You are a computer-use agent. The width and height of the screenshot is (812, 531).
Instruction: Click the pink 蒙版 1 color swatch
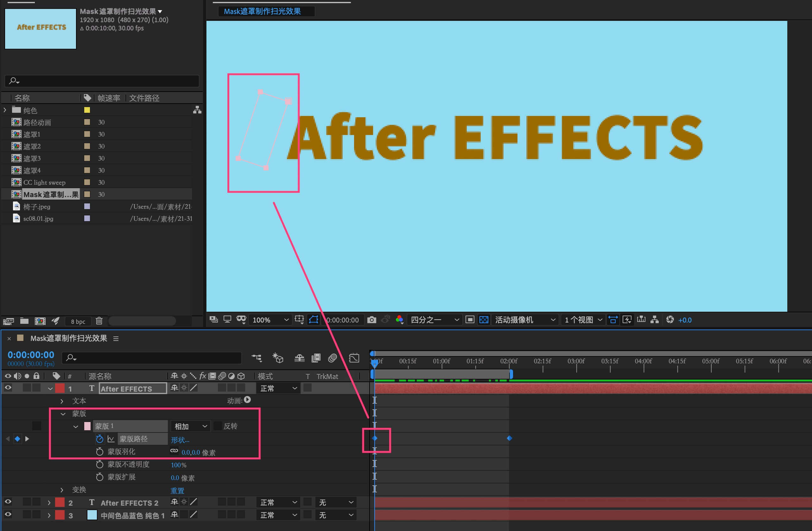[x=87, y=426]
